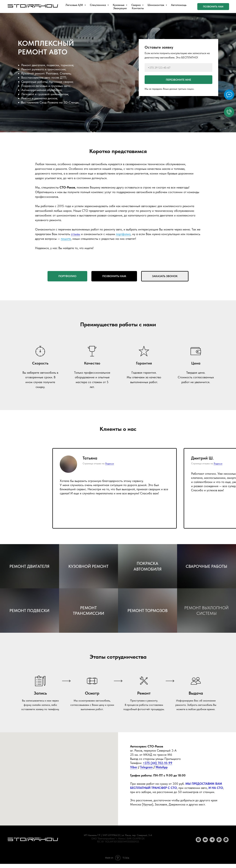Image resolution: width=236 pixels, height=868 pixels.
Task: Click the green floating phone call icon
Action: 229,112
